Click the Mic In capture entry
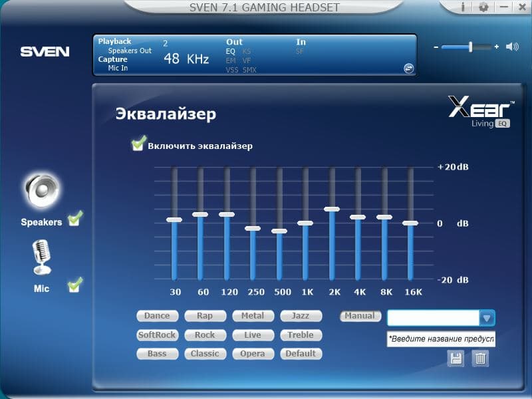The image size is (532, 399). click(x=118, y=68)
